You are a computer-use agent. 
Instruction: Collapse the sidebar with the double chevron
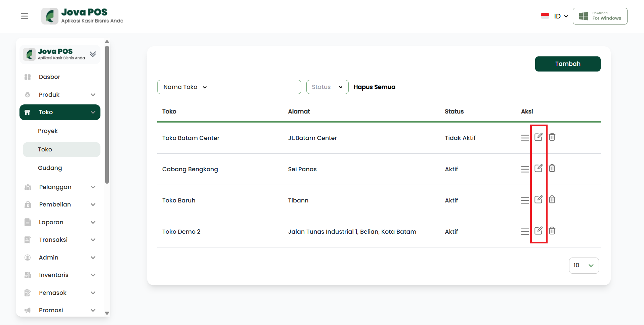click(x=93, y=54)
